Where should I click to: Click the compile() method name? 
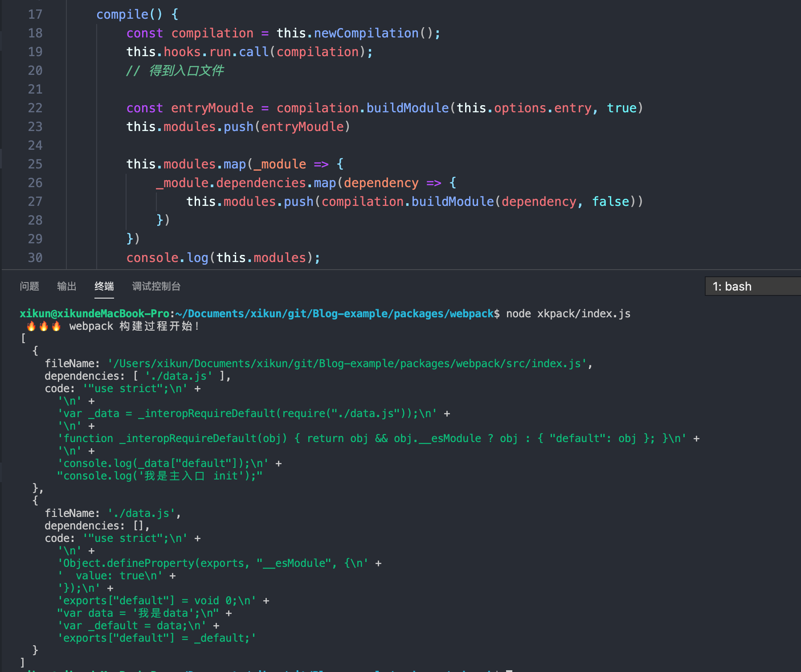pos(123,14)
